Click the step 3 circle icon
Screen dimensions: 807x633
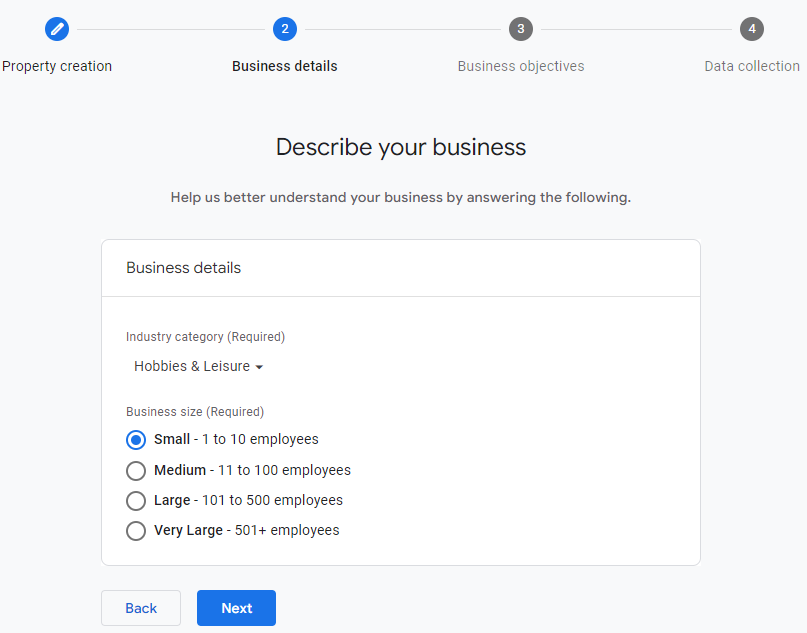520,29
